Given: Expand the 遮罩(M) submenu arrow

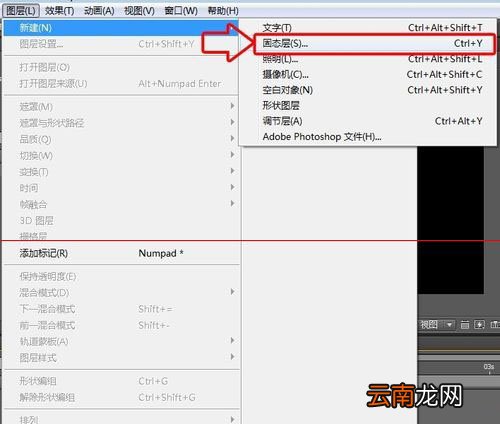Looking at the screenshot, I should [232, 106].
